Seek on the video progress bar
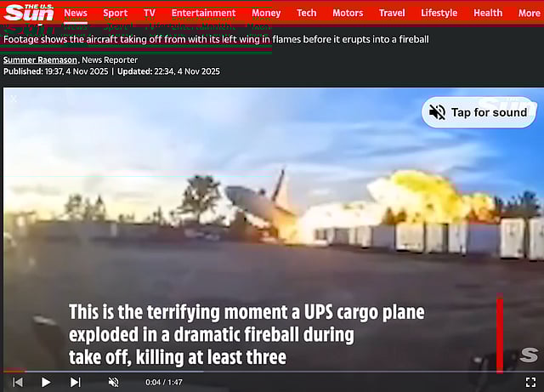This screenshot has width=544, height=392. tap(272, 372)
